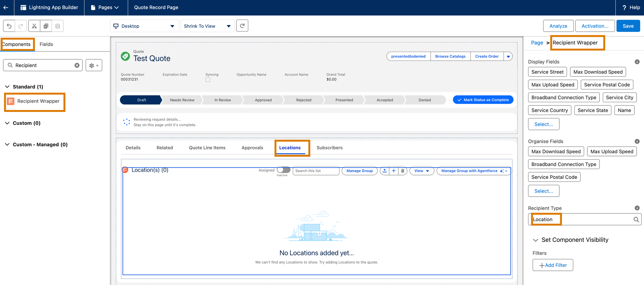Open the Details tab

(x=133, y=148)
